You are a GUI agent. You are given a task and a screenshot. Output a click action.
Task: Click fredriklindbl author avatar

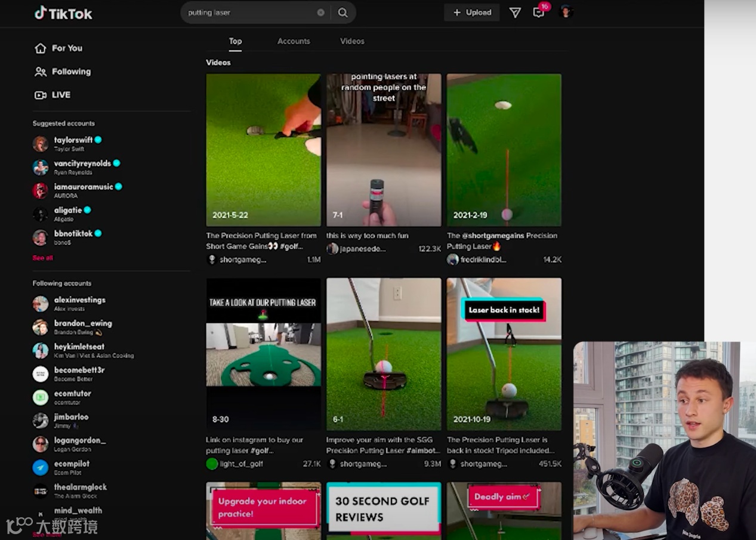click(453, 260)
